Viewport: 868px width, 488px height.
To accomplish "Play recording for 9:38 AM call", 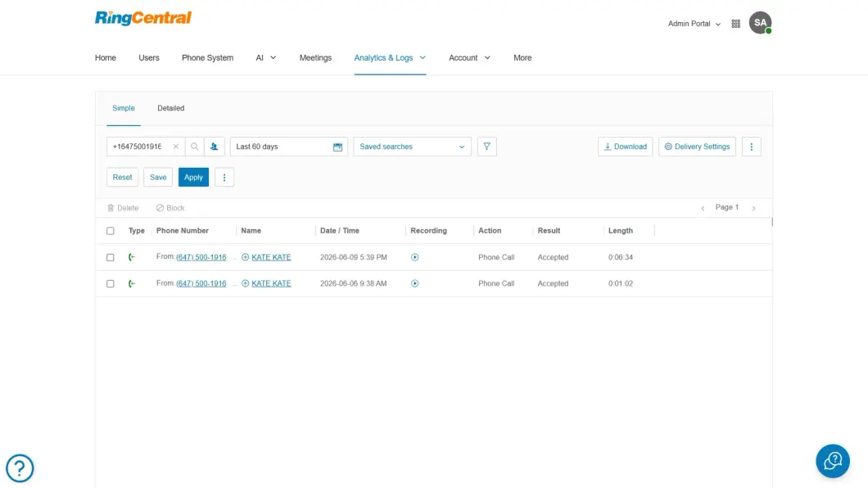I will pyautogui.click(x=414, y=283).
